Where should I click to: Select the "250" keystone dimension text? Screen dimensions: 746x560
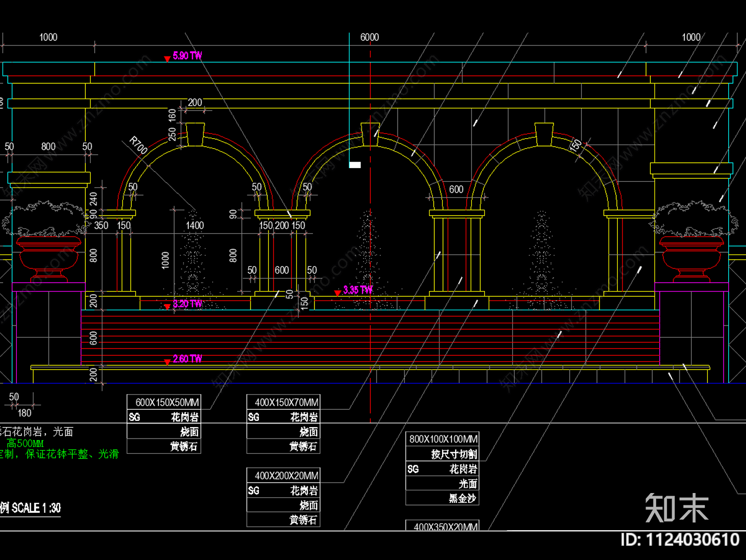point(172,134)
